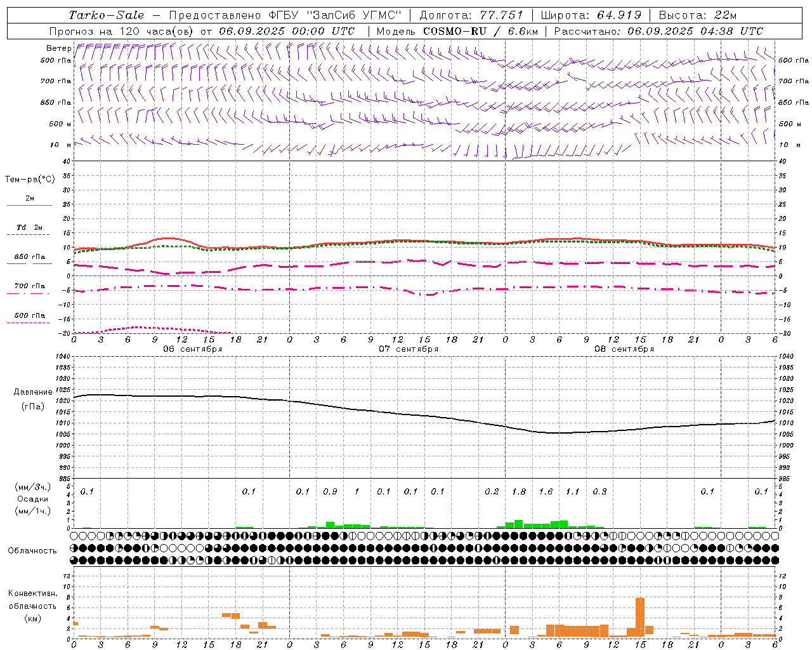Click the Tarko-Sale station title
The height and width of the screenshot is (650, 812).
click(x=107, y=15)
